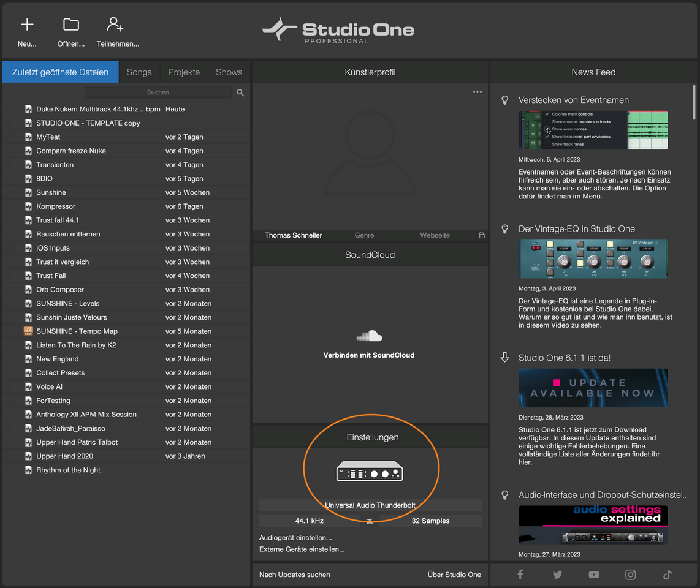Select the MyTeat recent file
The height and width of the screenshot is (588, 700).
pos(126,137)
